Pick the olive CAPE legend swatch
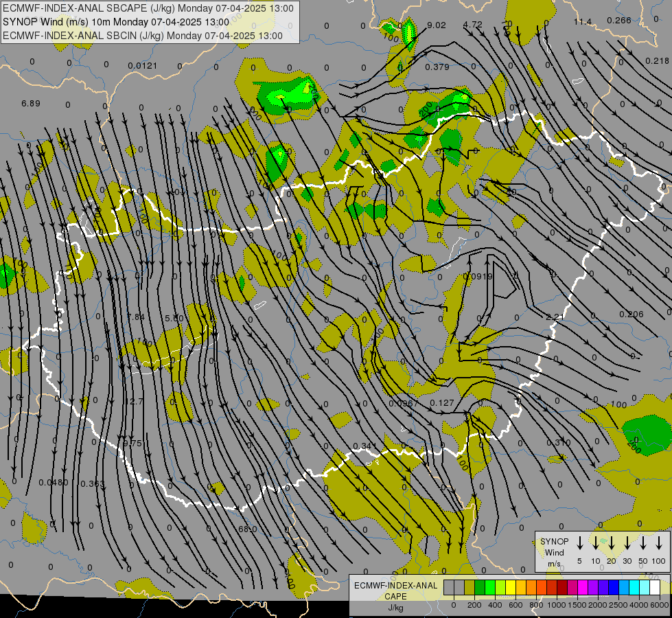 click(x=470, y=588)
